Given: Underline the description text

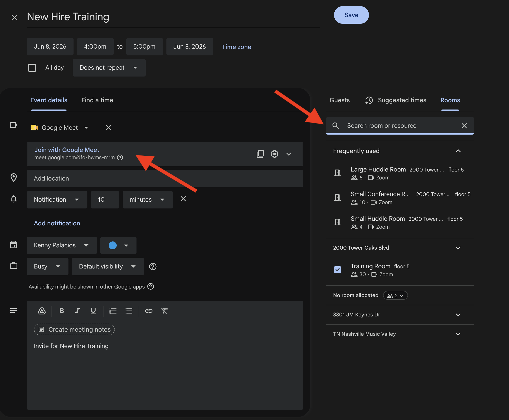Looking at the screenshot, I should point(93,311).
